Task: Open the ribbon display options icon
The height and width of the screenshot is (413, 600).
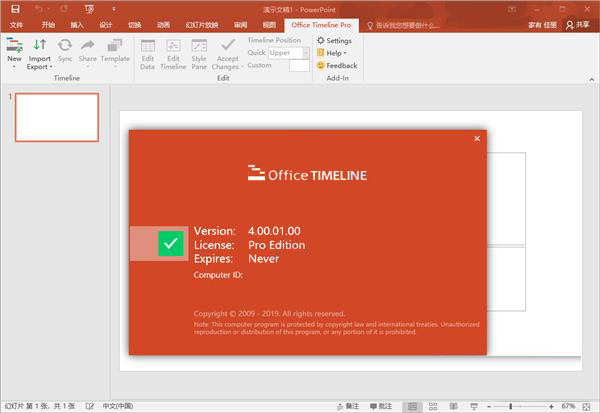Action: pyautogui.click(x=512, y=9)
